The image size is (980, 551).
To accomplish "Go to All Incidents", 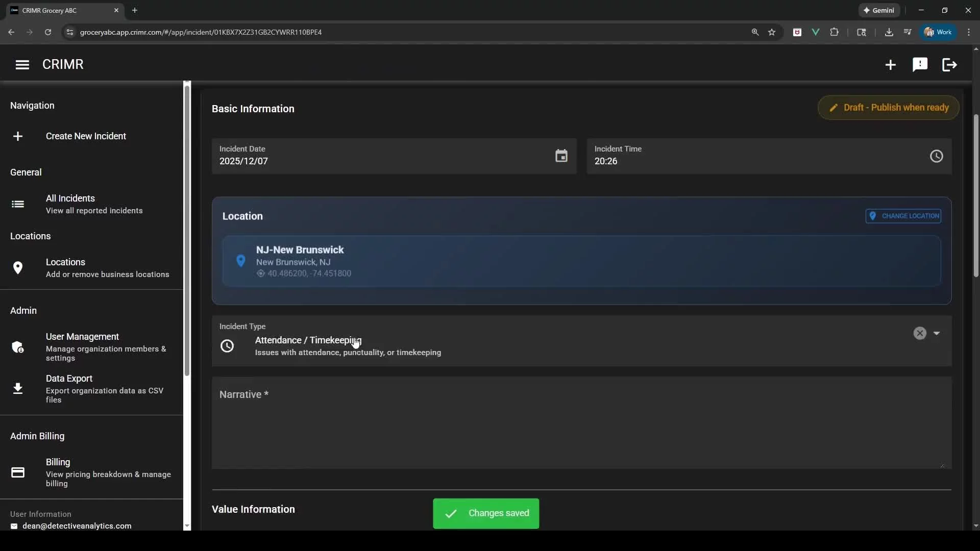I will click(70, 204).
